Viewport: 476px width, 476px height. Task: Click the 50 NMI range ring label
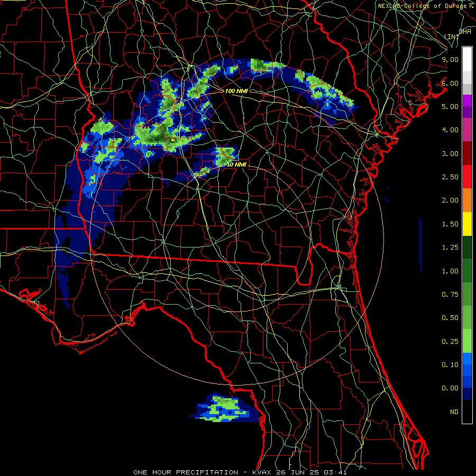[236, 165]
